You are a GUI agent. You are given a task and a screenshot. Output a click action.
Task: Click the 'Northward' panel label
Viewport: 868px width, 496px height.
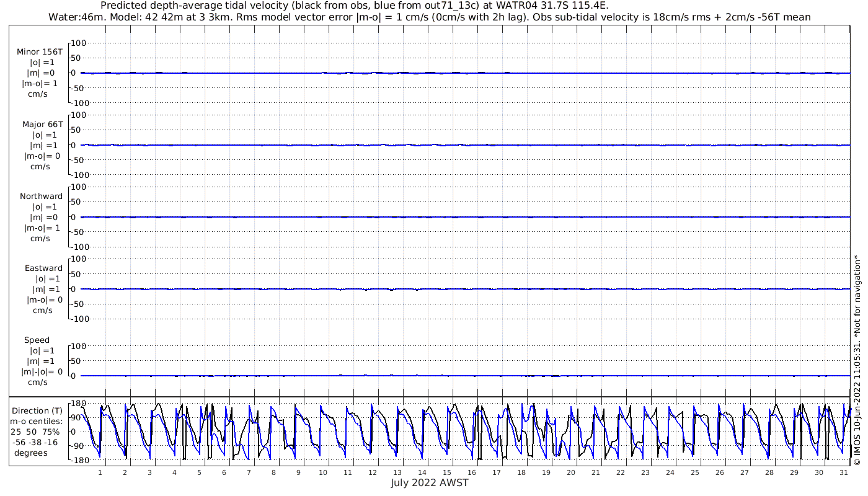tap(42, 196)
